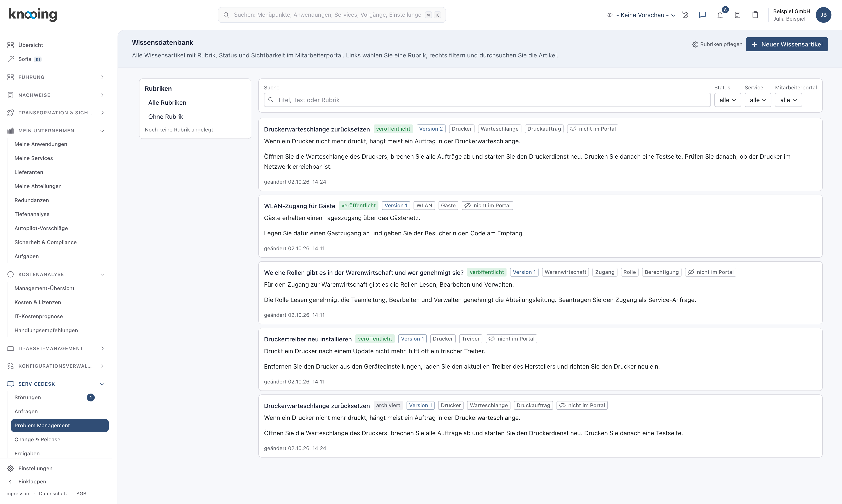Select Problem Management in sidebar

(60, 426)
